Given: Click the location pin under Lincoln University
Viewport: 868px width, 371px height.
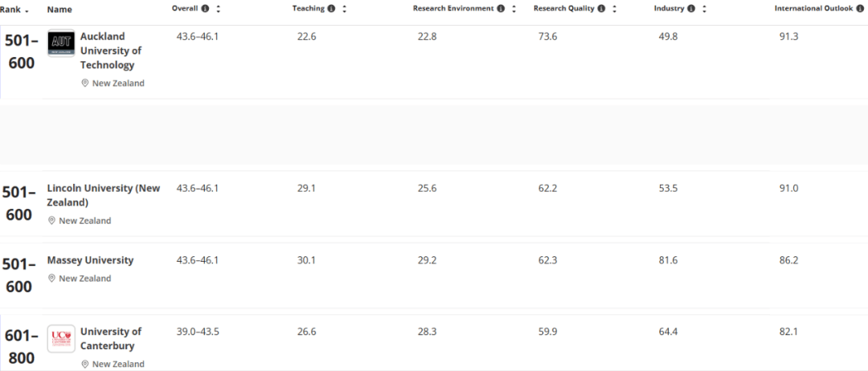Looking at the screenshot, I should pyautogui.click(x=51, y=221).
